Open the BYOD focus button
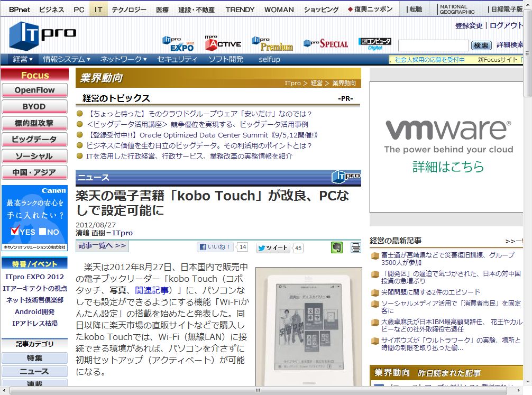The image size is (532, 395). point(34,107)
